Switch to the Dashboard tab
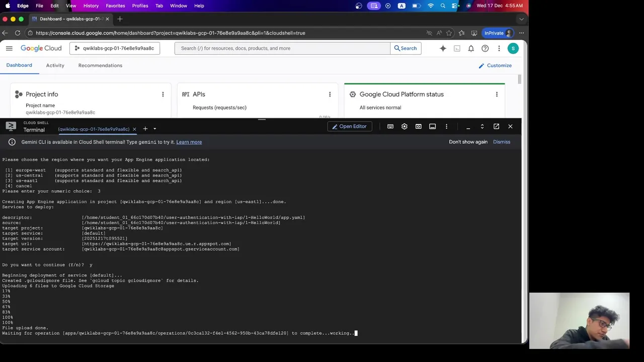644x362 pixels. pos(19,65)
